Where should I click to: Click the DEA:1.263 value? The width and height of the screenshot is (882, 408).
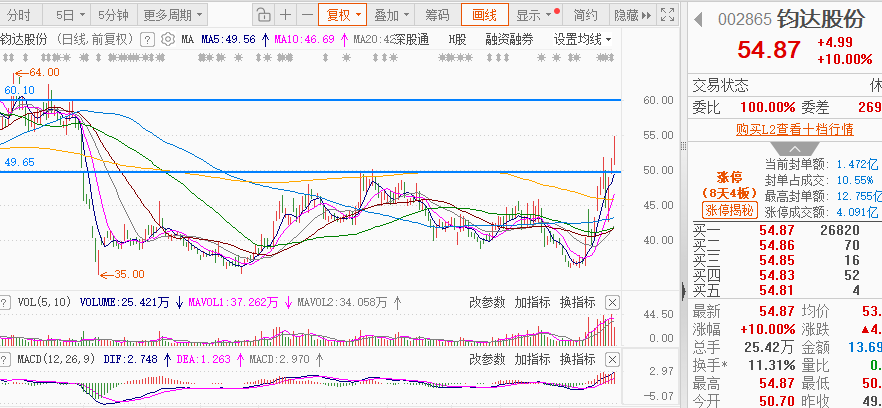tap(204, 359)
